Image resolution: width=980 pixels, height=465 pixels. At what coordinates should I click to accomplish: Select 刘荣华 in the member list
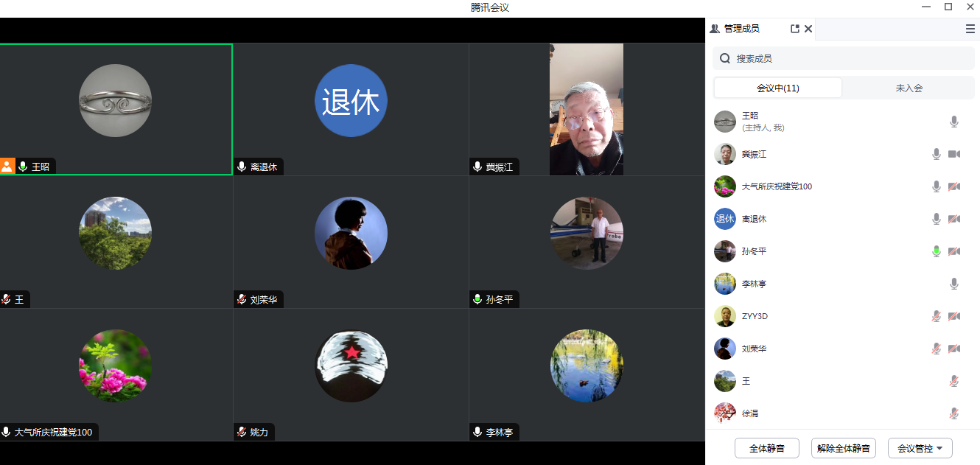(x=754, y=349)
